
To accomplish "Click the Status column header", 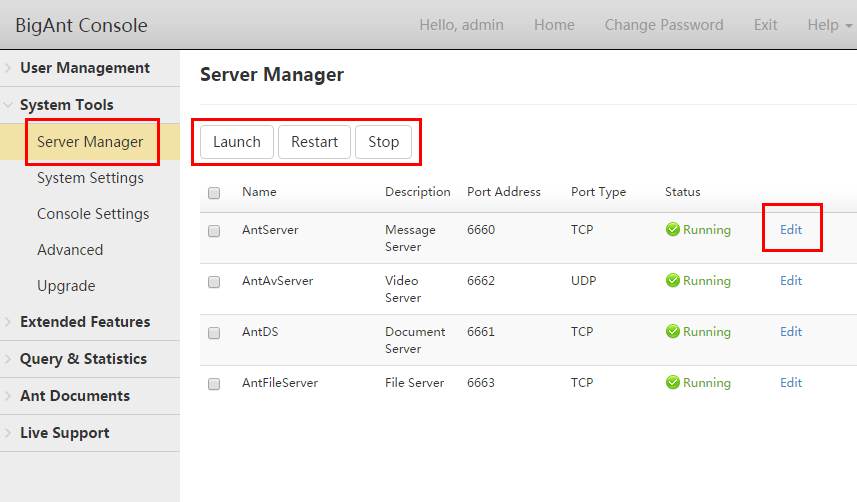I will (x=683, y=192).
